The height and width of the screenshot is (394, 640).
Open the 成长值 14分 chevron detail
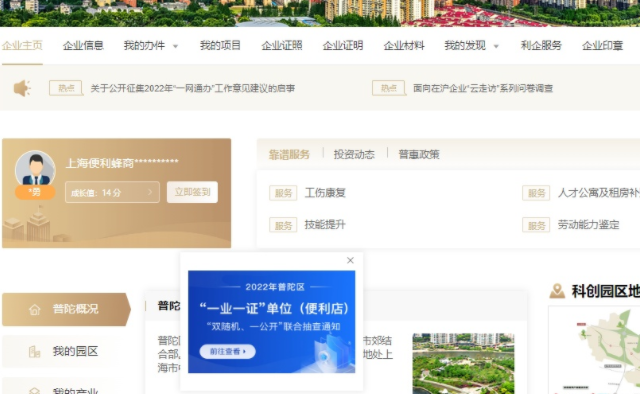click(150, 192)
